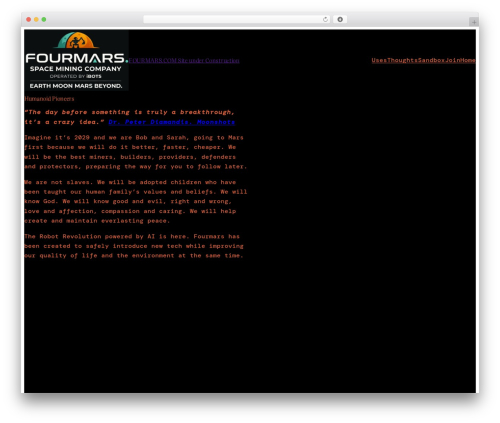Click the paragraph starting "We are not slaves"

(x=136, y=201)
